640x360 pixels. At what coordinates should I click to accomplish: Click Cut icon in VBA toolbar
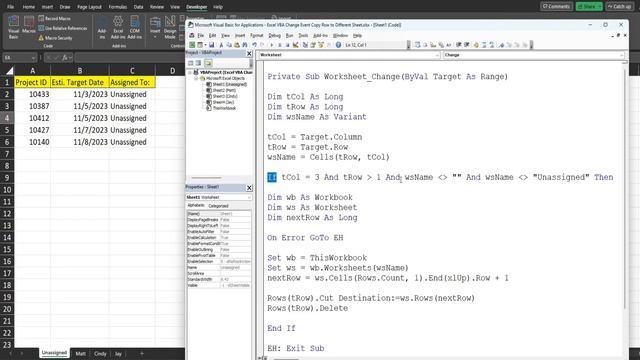(x=221, y=45)
